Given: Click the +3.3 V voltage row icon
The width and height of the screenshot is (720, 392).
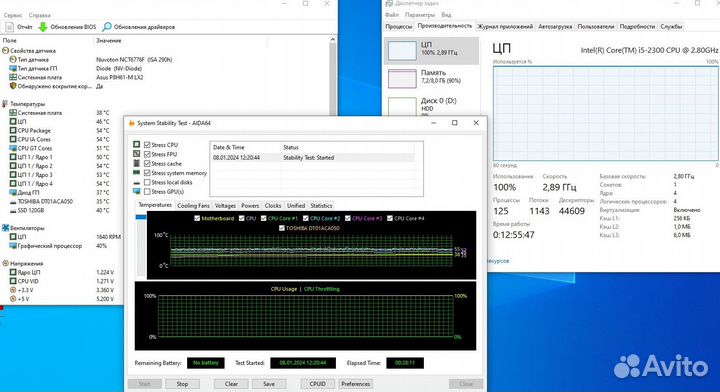Looking at the screenshot, I should pyautogui.click(x=13, y=290).
